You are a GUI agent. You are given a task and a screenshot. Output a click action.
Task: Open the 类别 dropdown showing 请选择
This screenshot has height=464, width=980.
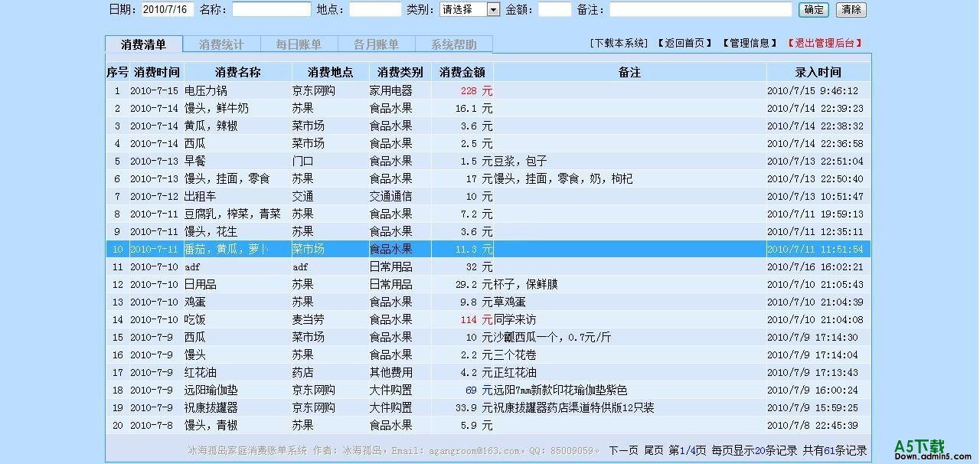[470, 10]
